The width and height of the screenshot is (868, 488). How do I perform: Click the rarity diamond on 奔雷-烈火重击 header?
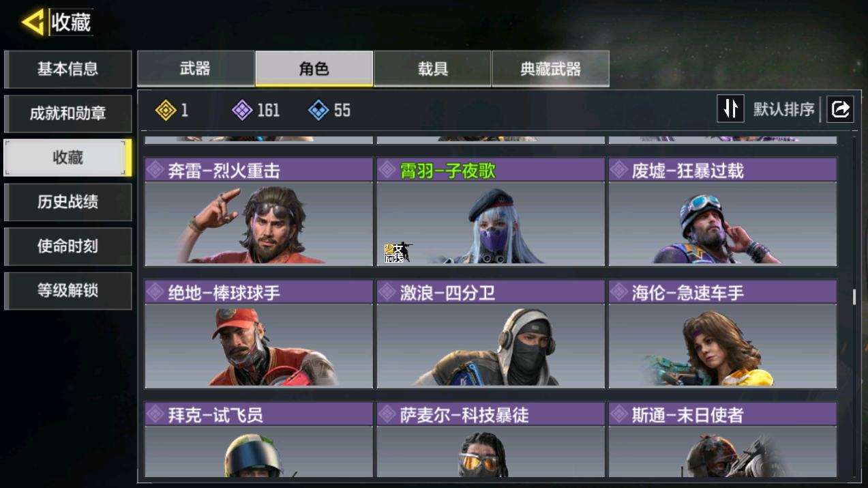[155, 170]
